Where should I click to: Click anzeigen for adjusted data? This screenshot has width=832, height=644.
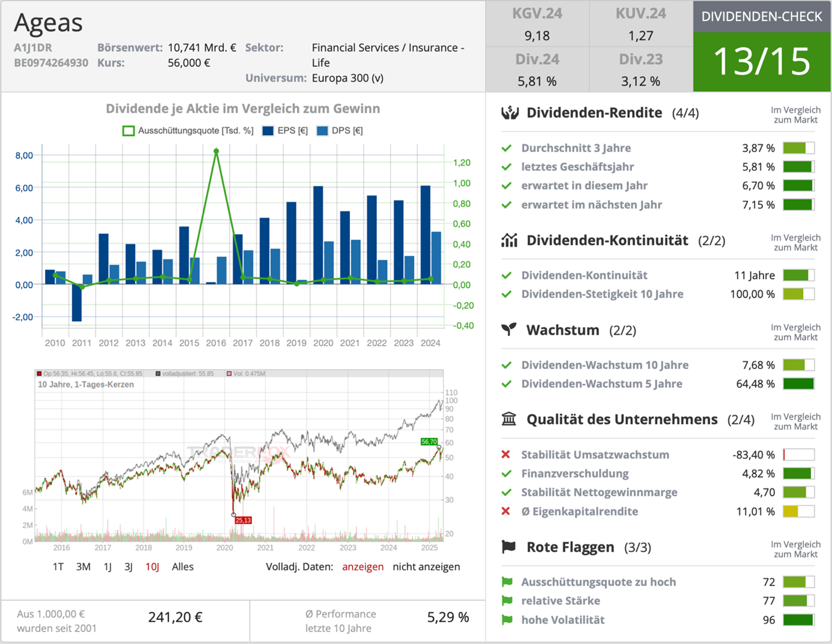point(363,567)
